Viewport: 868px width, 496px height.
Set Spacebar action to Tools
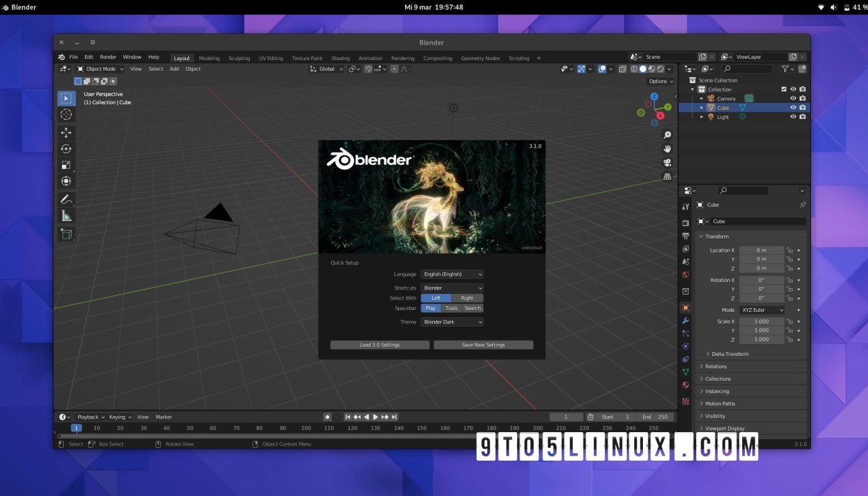[x=451, y=308]
